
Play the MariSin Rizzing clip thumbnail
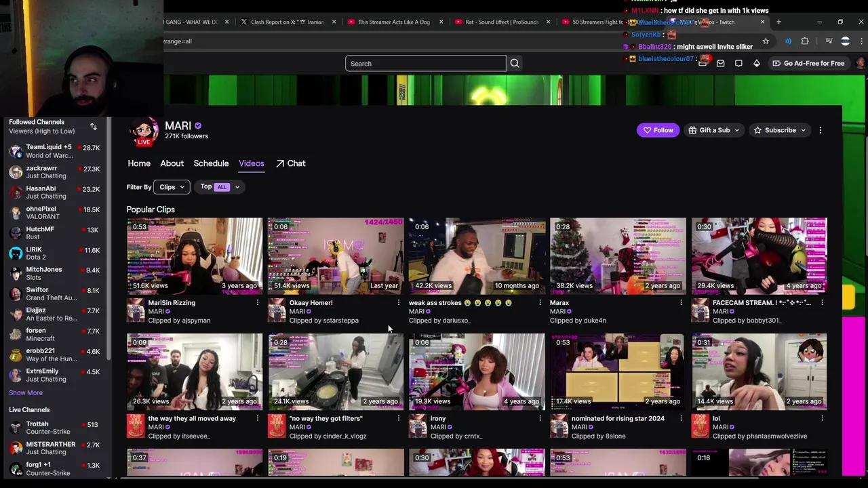pos(194,256)
